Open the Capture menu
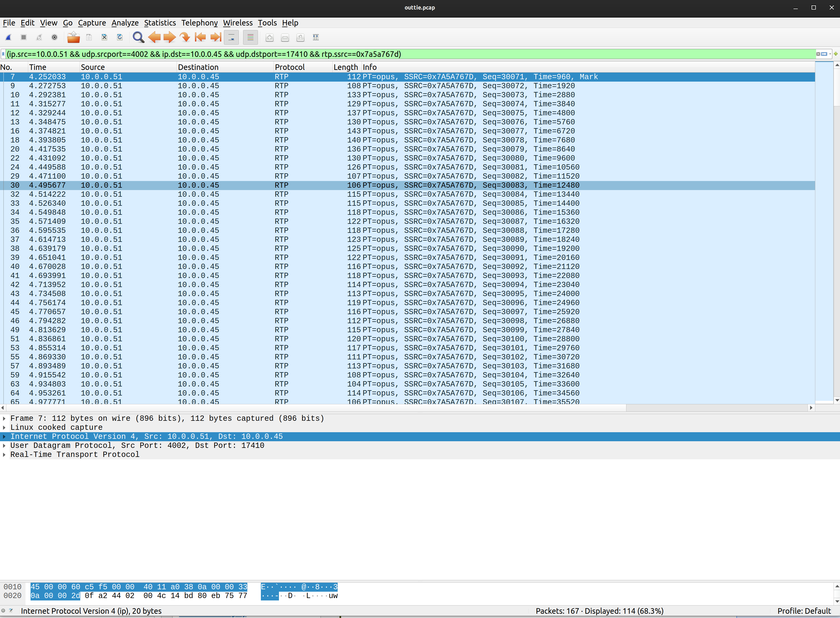Screen dimensions: 840x618 click(92, 23)
